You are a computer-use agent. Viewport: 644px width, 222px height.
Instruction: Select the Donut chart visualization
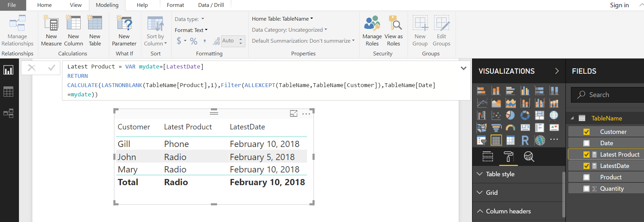click(525, 115)
